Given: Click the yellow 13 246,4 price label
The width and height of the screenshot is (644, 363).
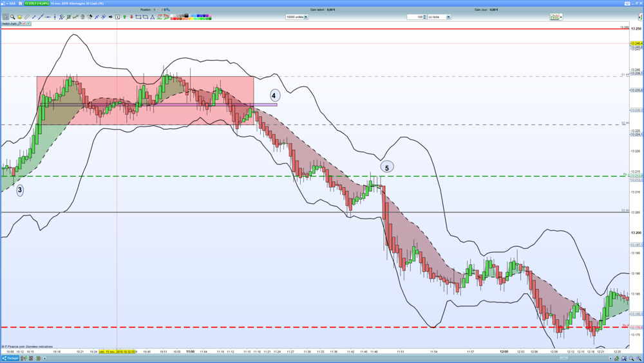Looking at the screenshot, I should [x=636, y=43].
